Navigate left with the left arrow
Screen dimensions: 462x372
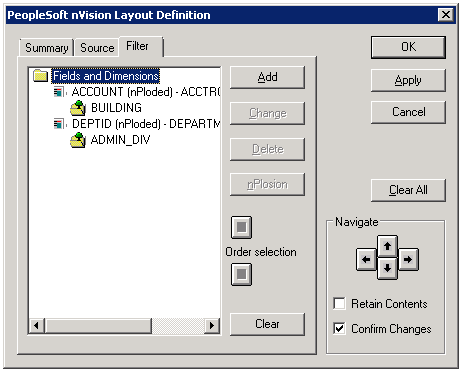coord(366,259)
